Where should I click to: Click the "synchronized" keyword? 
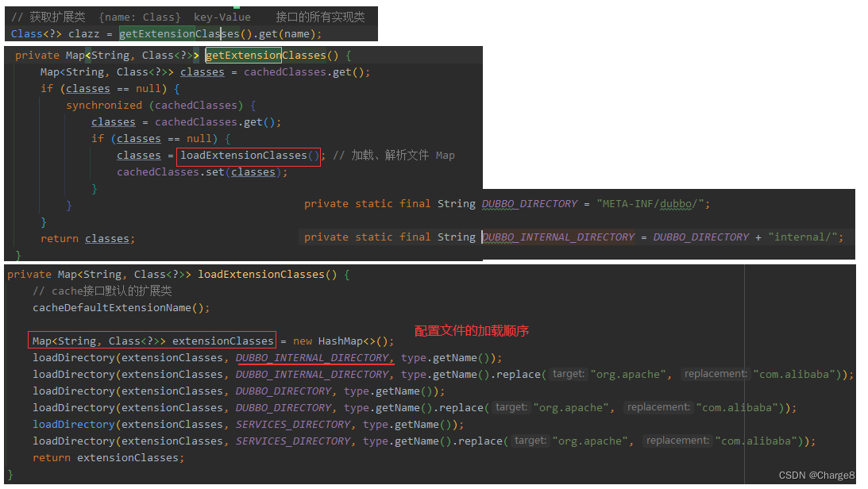pos(104,105)
